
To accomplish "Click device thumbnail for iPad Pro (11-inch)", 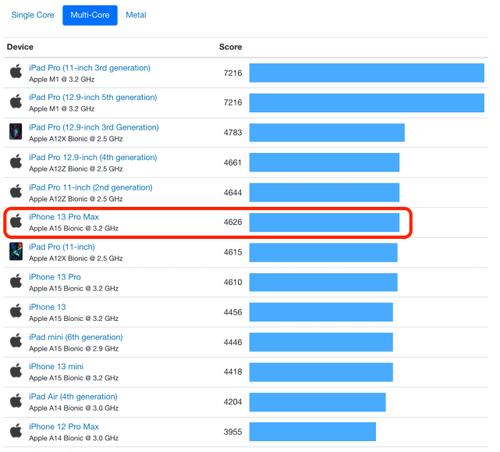I will pyautogui.click(x=16, y=251).
